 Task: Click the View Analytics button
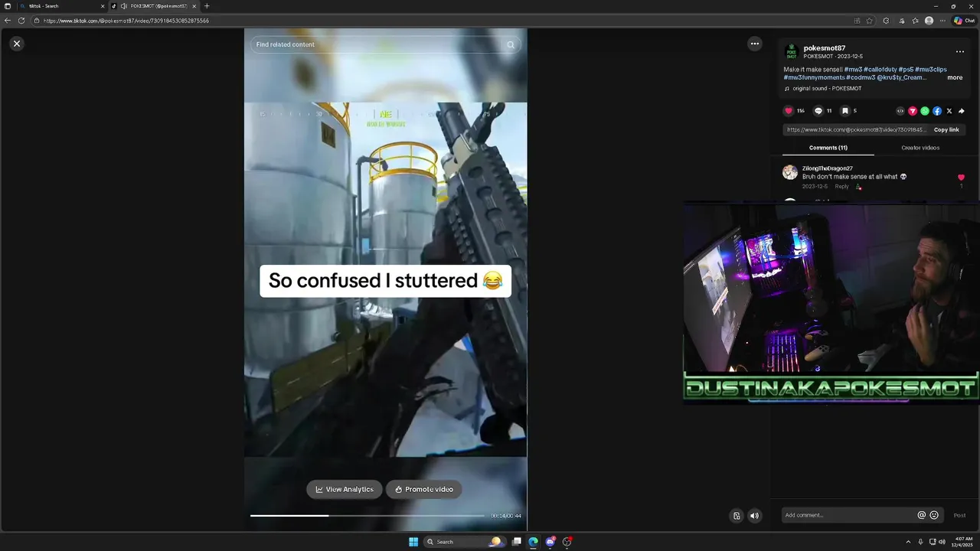pyautogui.click(x=345, y=489)
